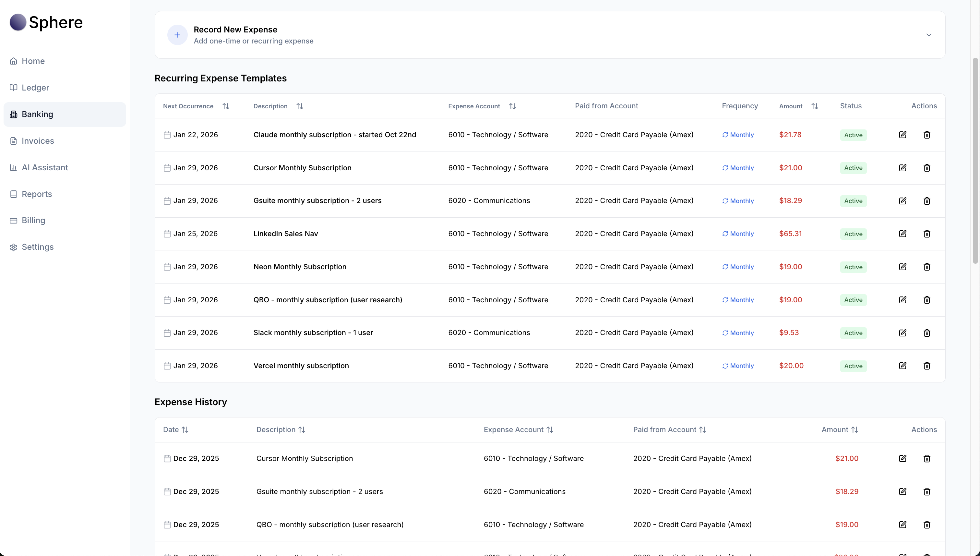The image size is (980, 556).
Task: Edit the Vercel monthly subscription template
Action: pyautogui.click(x=902, y=366)
